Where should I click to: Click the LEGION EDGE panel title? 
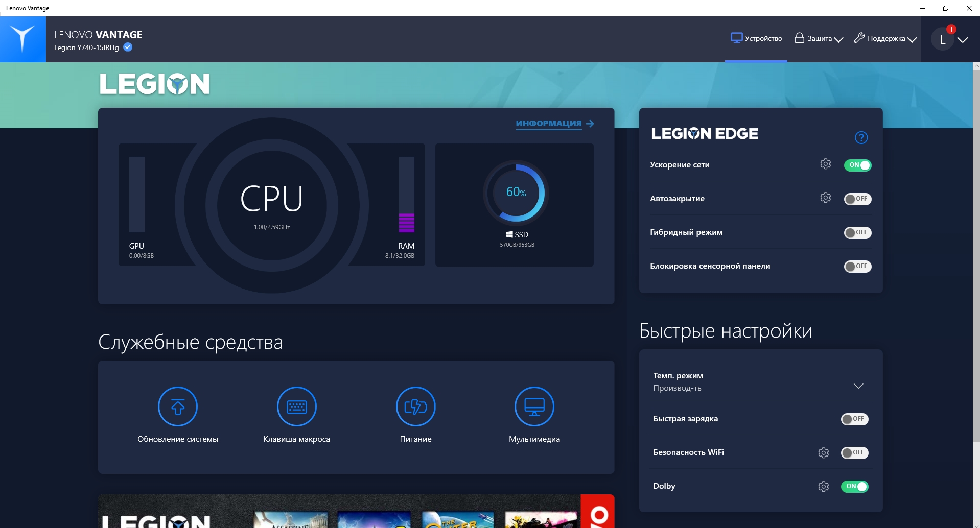pyautogui.click(x=705, y=134)
